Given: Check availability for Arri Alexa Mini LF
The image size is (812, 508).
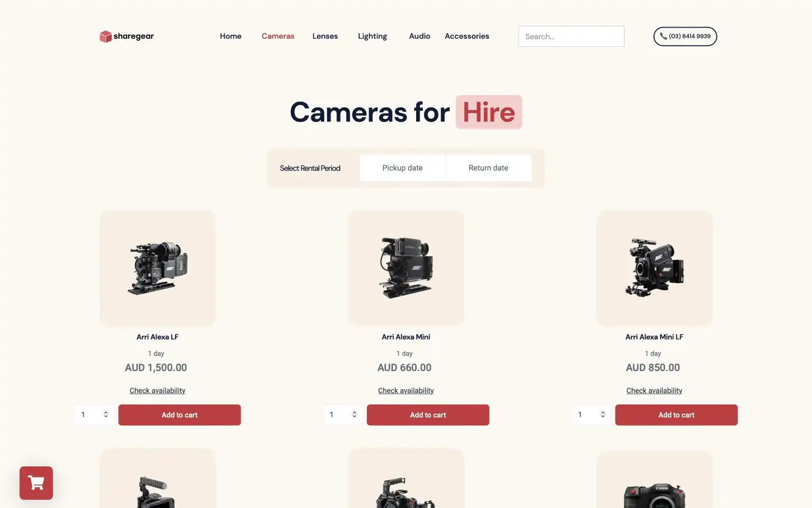Looking at the screenshot, I should click(654, 390).
